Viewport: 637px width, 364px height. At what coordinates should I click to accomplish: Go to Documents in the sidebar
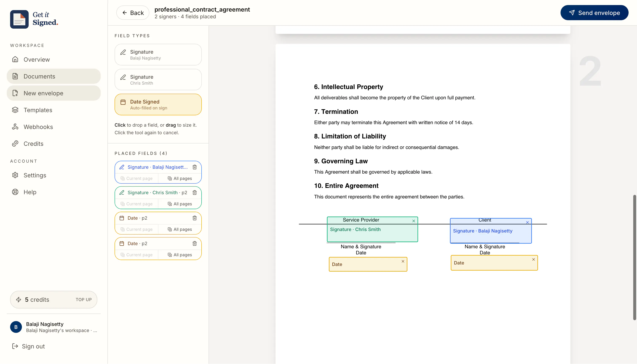click(x=54, y=76)
